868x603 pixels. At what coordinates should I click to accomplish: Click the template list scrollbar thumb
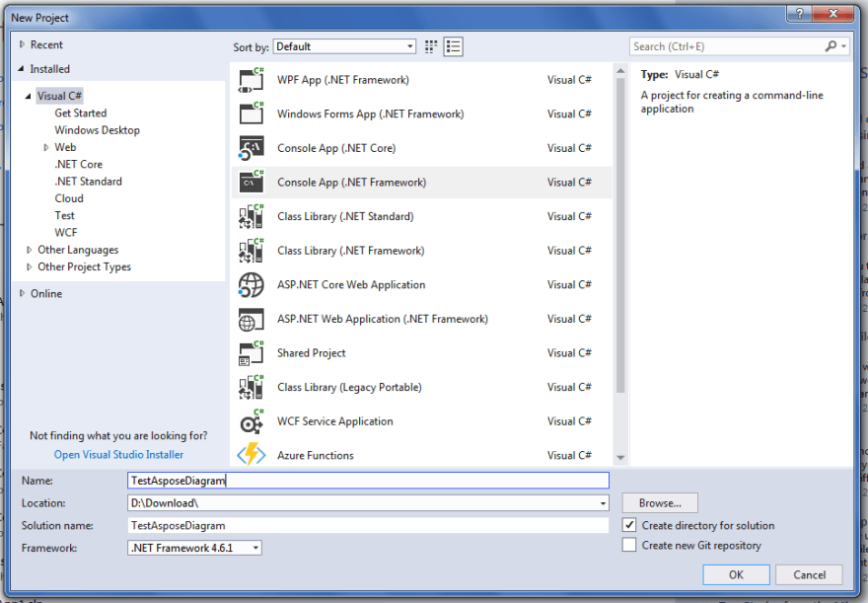tap(620, 235)
